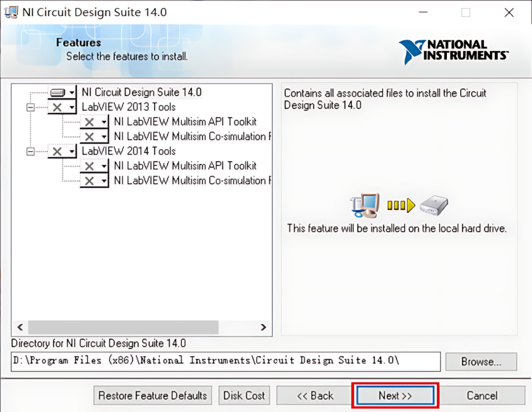The height and width of the screenshot is (412, 532).
Task: Collapse the LabVIEW 2013 Tools tree node
Action: coord(31,107)
